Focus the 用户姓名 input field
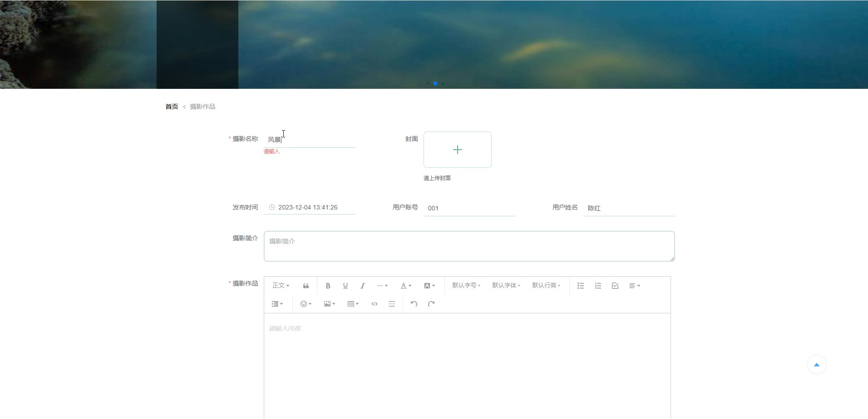Image resolution: width=868 pixels, height=419 pixels. point(629,208)
